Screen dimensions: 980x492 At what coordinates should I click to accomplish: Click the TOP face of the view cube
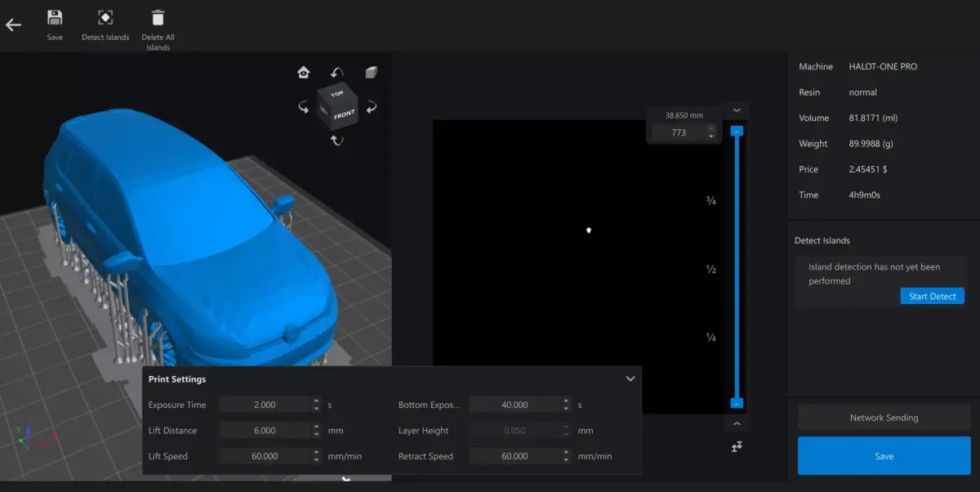pos(336,94)
